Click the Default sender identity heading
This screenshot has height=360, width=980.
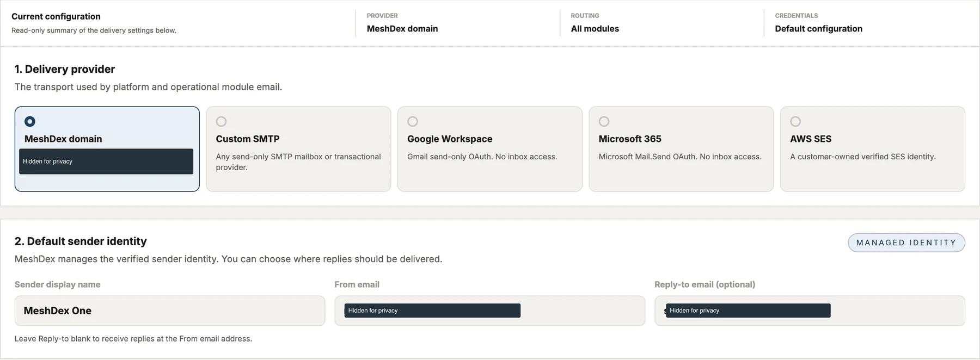(x=81, y=241)
